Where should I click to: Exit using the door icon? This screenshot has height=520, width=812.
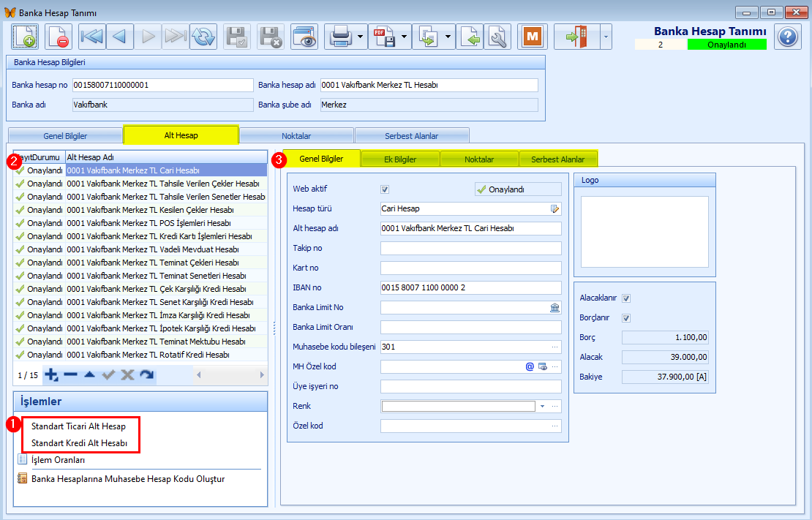click(x=577, y=37)
